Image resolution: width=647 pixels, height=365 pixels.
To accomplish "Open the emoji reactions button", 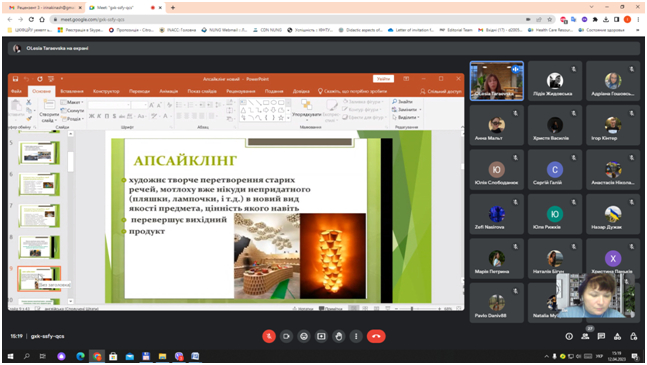I will point(304,336).
